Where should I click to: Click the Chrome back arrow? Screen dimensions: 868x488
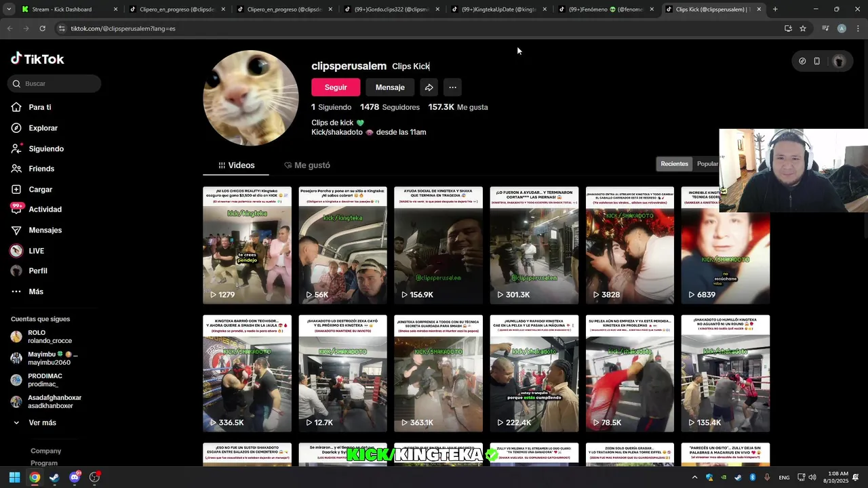[x=9, y=28]
